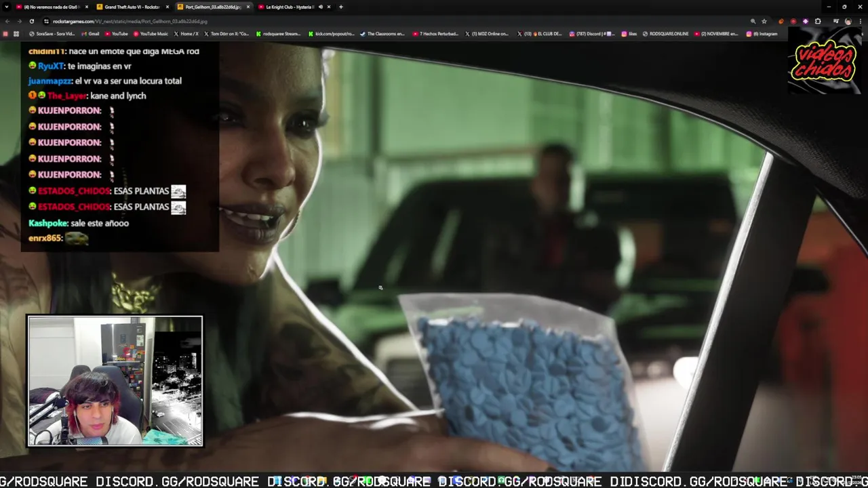Image resolution: width=868 pixels, height=488 pixels.
Task: Open the orange flame extension icon
Action: (782, 21)
